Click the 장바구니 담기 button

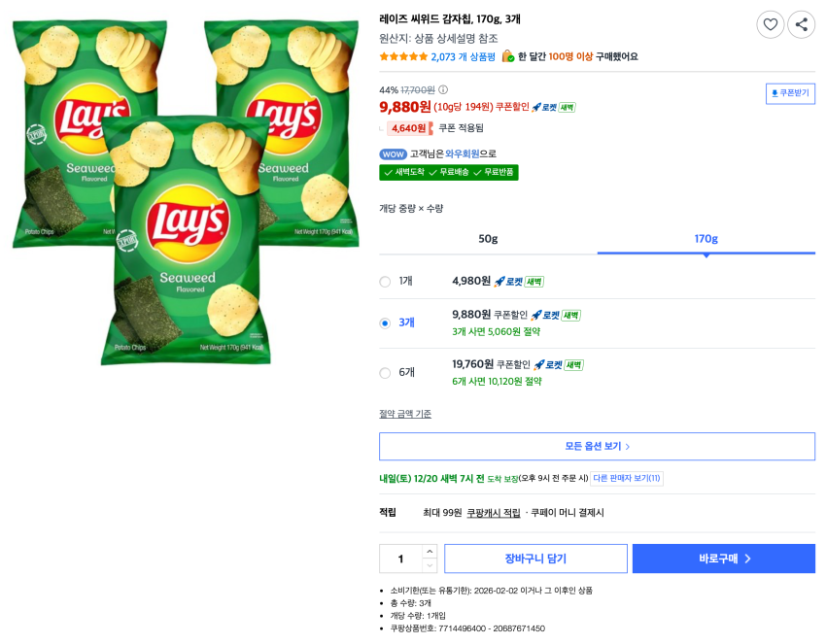(x=535, y=559)
